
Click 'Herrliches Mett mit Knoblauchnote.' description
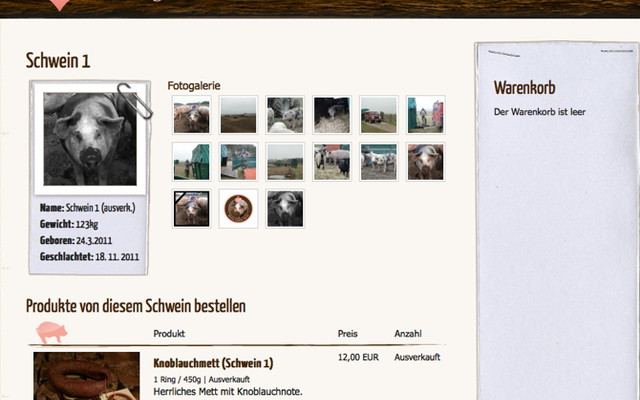228,391
